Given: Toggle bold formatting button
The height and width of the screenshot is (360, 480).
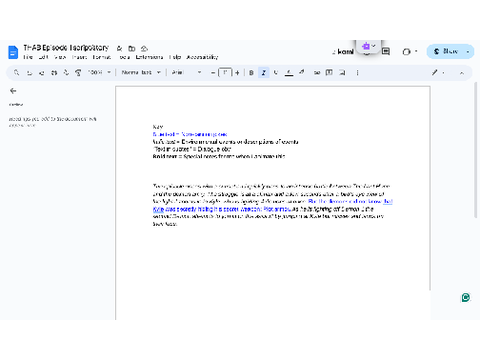Looking at the screenshot, I should coord(251,72).
